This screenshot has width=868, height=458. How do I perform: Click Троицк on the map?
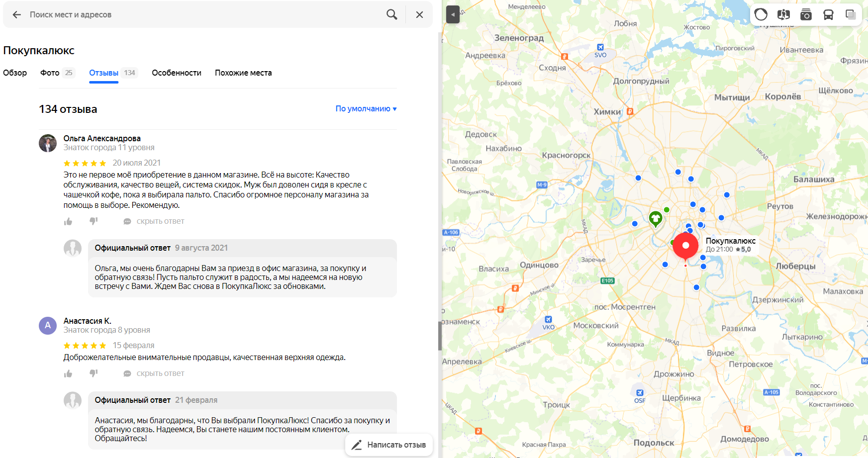557,405
